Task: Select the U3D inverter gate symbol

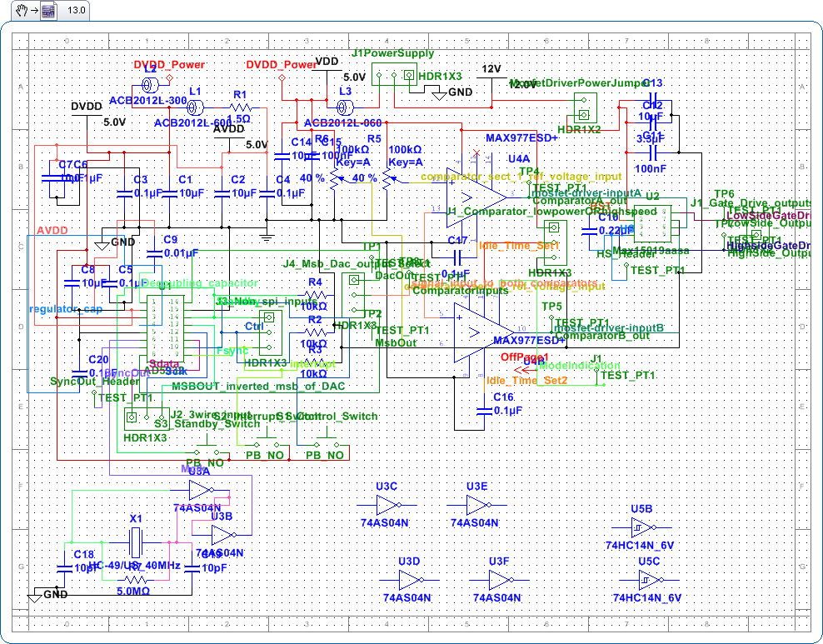Action: click(x=409, y=581)
